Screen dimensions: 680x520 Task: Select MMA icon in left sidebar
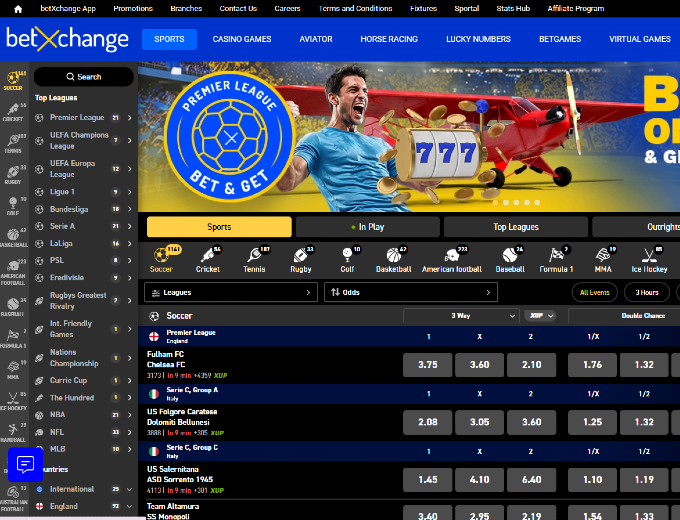click(13, 370)
